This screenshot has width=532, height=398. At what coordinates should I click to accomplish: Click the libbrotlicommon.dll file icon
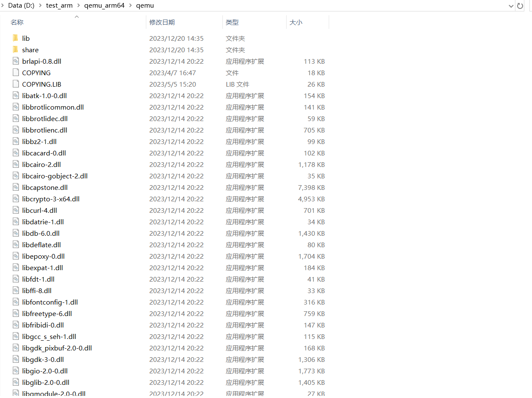coord(16,107)
